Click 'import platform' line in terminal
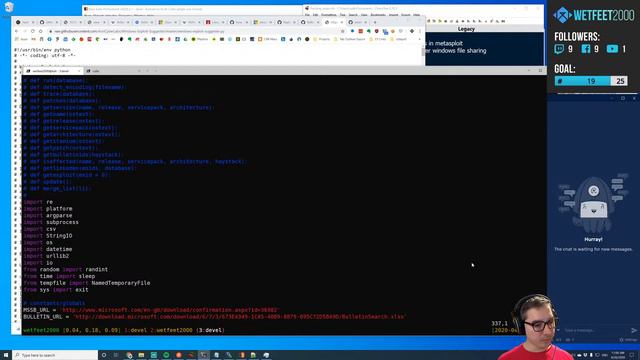The width and height of the screenshot is (640, 360). tap(48, 209)
